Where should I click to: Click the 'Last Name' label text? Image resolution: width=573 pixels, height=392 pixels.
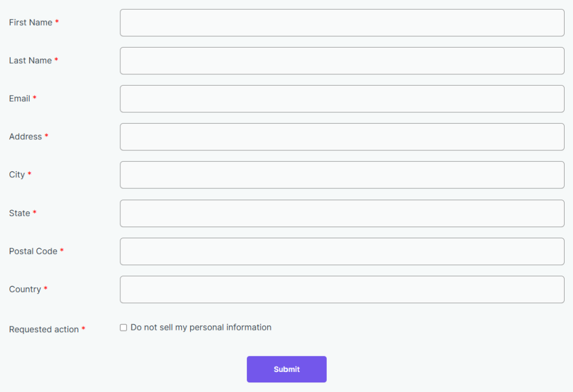coord(29,60)
